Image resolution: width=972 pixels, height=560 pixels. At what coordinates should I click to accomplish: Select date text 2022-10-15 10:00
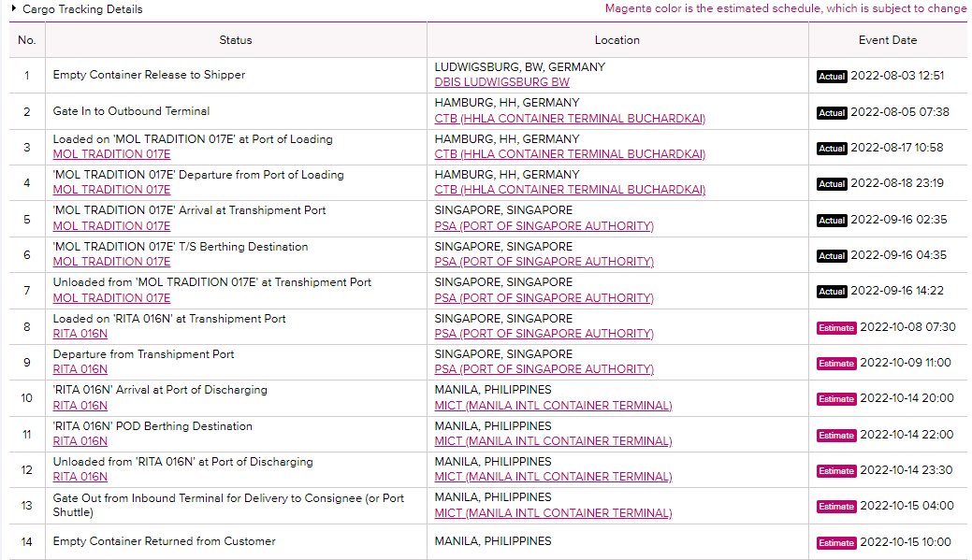pyautogui.click(x=906, y=542)
